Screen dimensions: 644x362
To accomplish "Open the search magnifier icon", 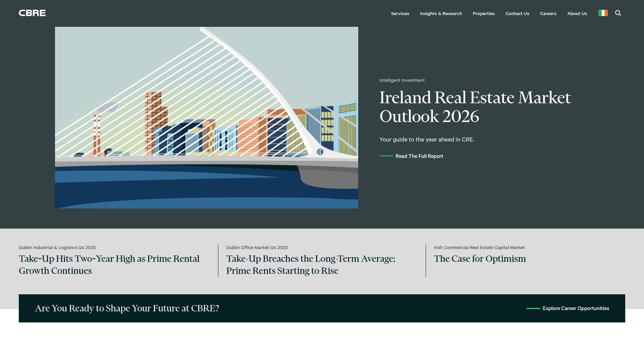I will click(x=618, y=13).
